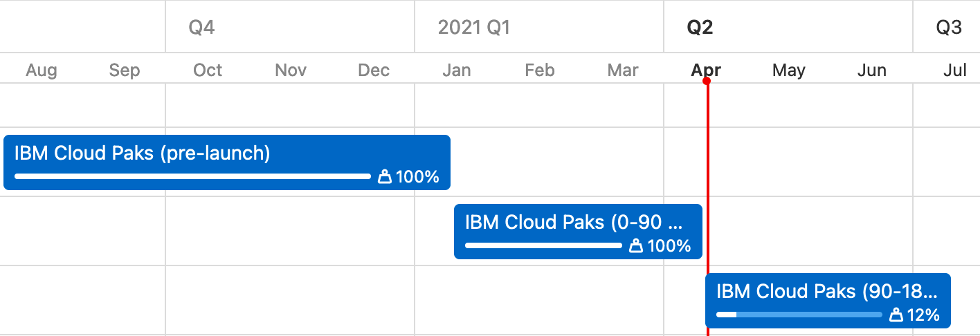
Task: Click the Aug month label
Action: tap(42, 70)
